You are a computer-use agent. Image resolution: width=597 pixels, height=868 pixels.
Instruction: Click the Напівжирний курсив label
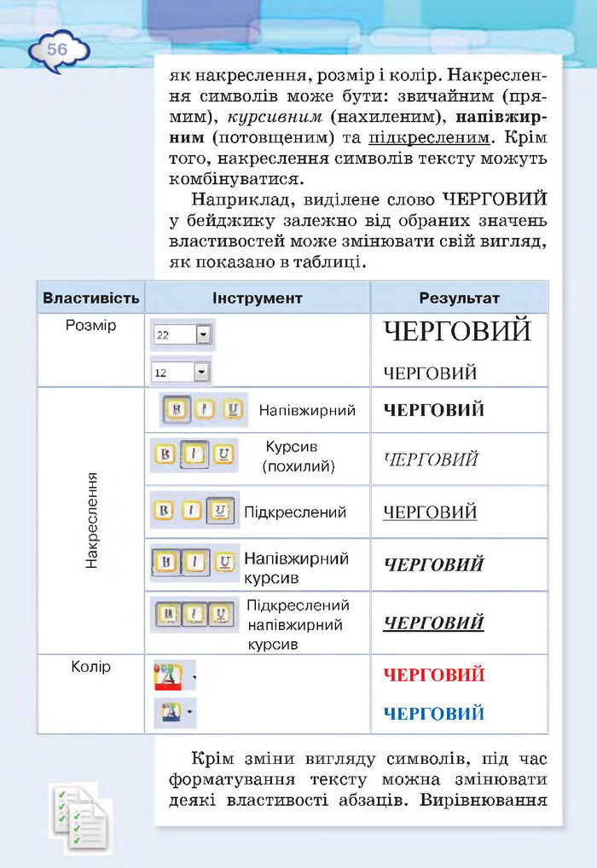296,567
